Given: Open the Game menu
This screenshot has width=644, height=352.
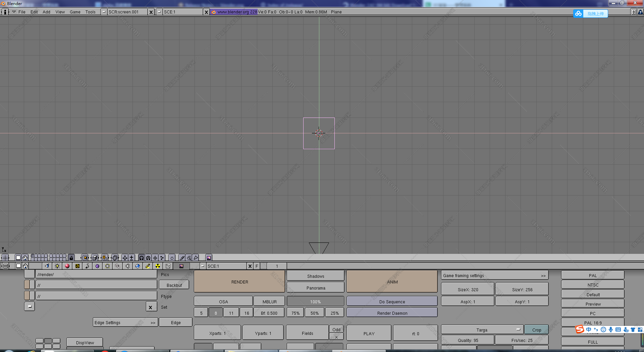Looking at the screenshot, I should tap(75, 12).
